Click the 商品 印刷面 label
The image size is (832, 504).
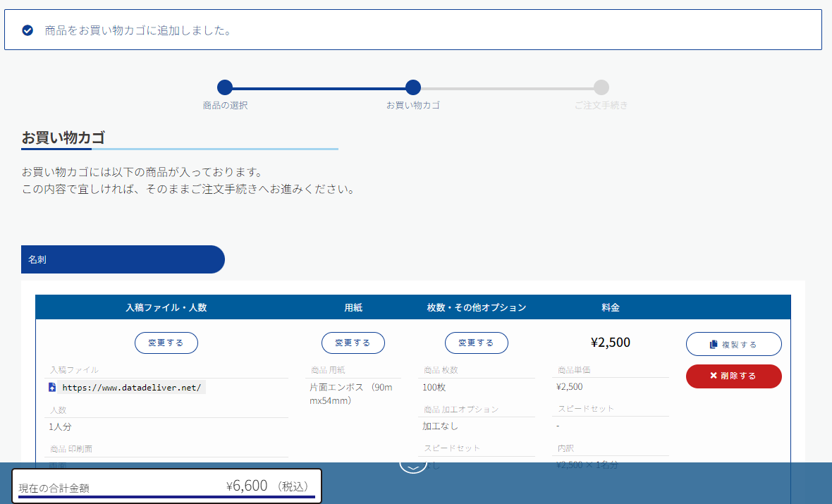pyautogui.click(x=71, y=449)
